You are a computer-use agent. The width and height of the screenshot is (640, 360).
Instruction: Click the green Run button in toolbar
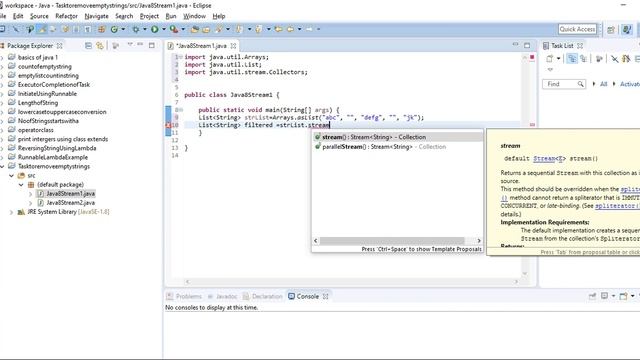[154, 29]
